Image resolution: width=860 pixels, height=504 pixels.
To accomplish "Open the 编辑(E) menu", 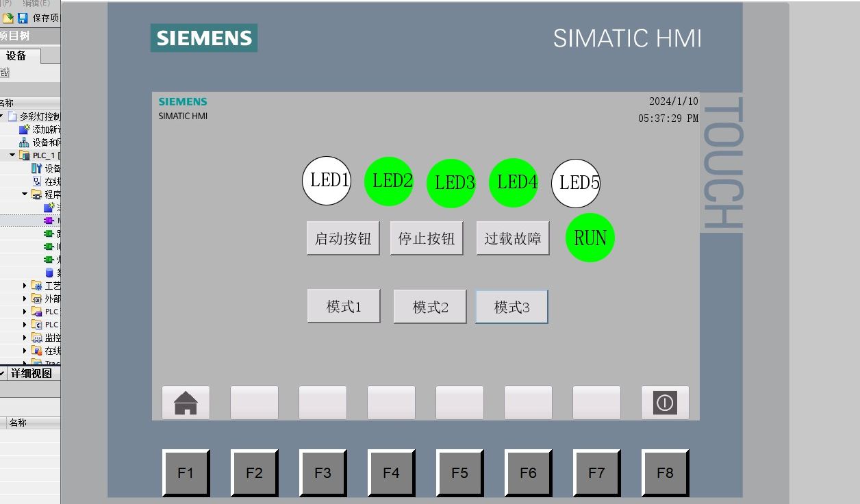I will coord(36,3).
